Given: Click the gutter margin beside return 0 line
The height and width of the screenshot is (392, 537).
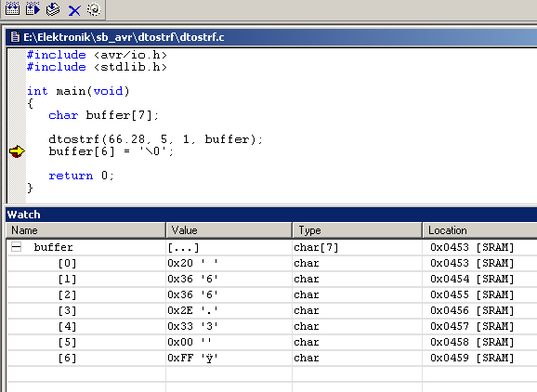Looking at the screenshot, I should pyautogui.click(x=17, y=176).
